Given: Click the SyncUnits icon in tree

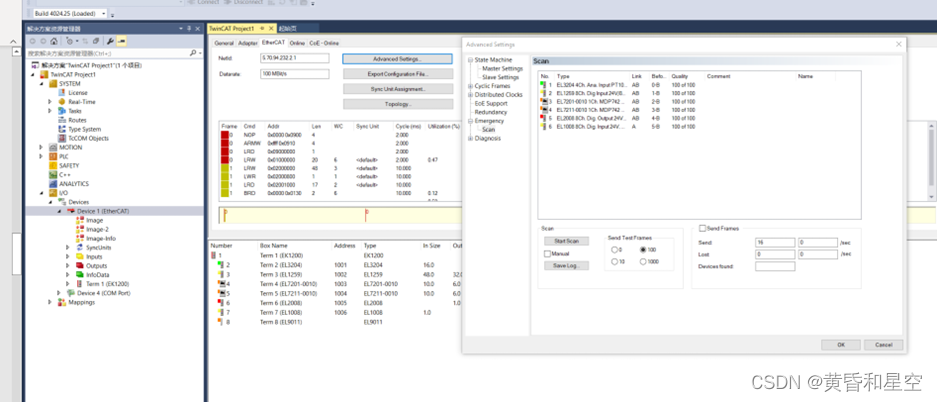Looking at the screenshot, I should [x=80, y=247].
